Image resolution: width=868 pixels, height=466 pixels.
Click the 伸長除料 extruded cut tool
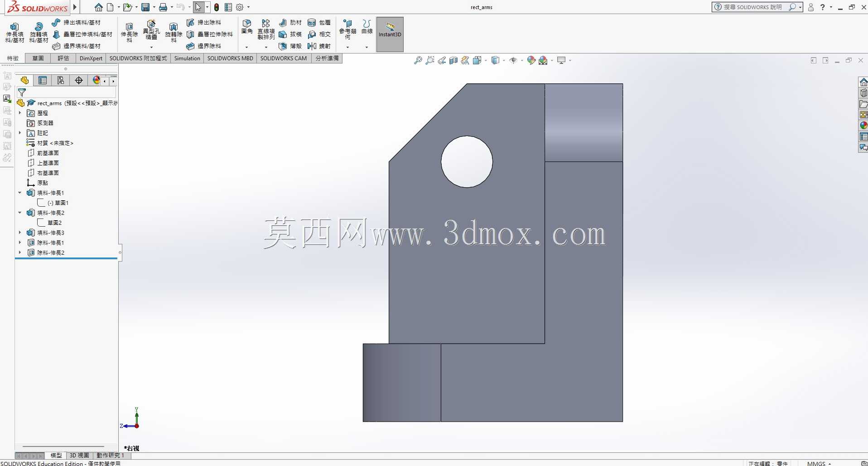coord(129,33)
